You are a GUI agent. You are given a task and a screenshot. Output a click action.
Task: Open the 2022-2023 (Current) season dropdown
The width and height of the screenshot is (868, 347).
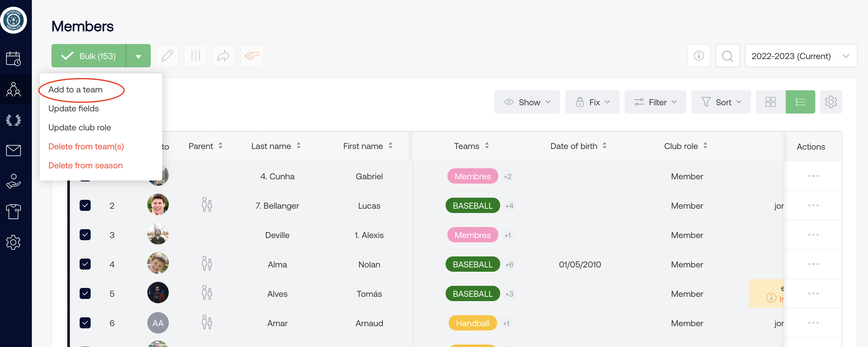point(800,56)
